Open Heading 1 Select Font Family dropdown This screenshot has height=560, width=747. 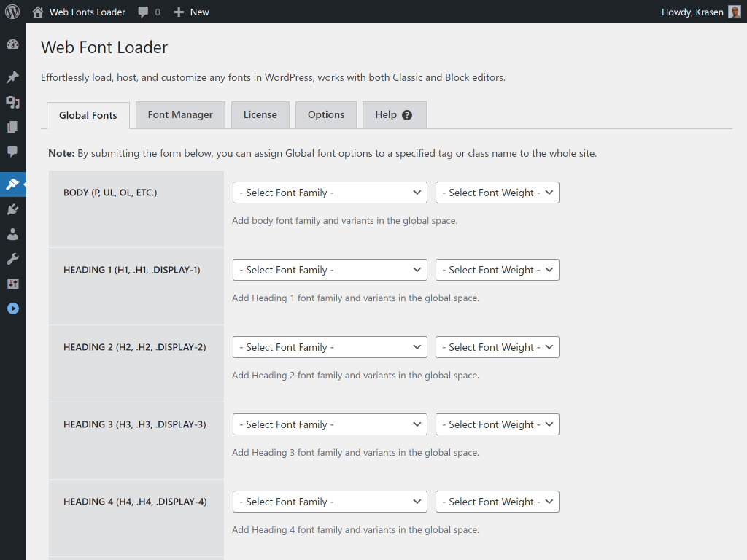pyautogui.click(x=330, y=270)
